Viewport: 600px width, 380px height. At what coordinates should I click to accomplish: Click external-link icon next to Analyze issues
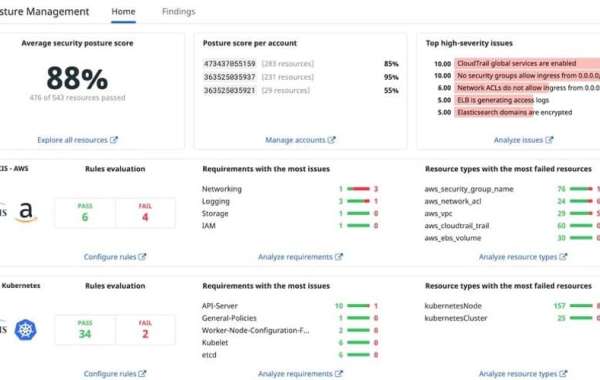(549, 140)
